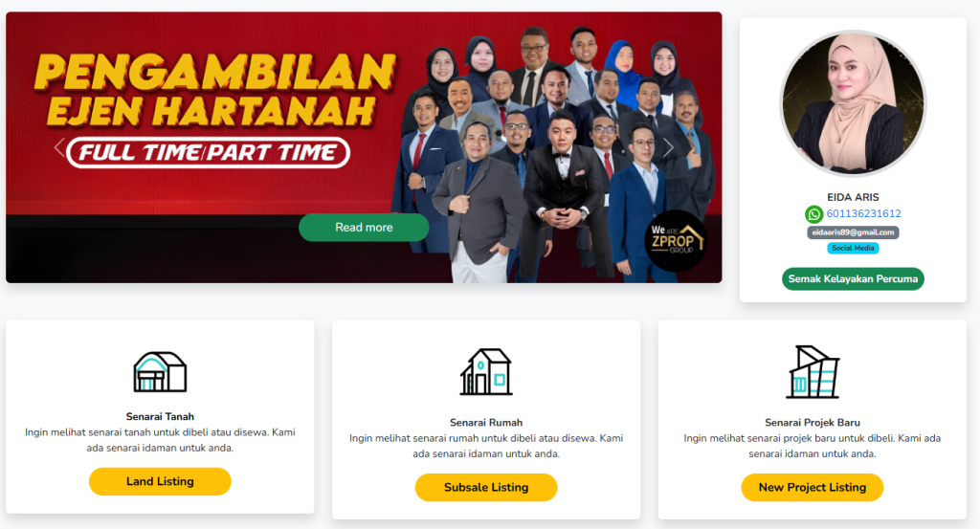Screen dimensions: 980x529
Task: Open the New Project Listing button
Action: pyautogui.click(x=813, y=487)
